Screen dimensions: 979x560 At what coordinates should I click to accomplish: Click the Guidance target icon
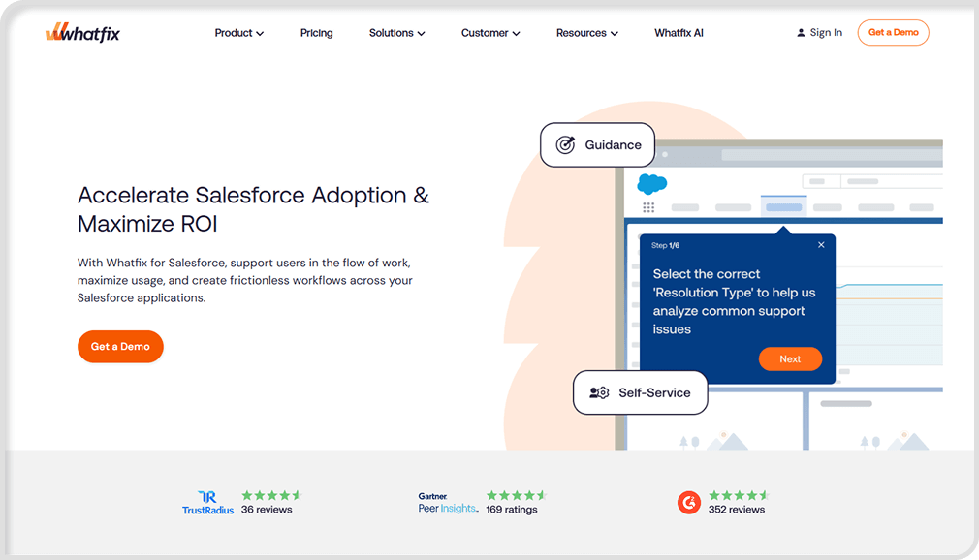click(x=565, y=145)
